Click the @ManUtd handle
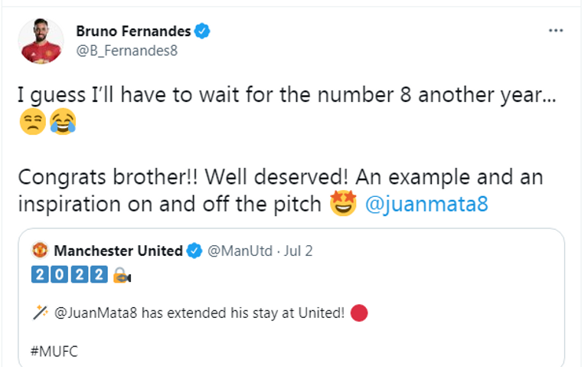The image size is (588, 367). (235, 250)
